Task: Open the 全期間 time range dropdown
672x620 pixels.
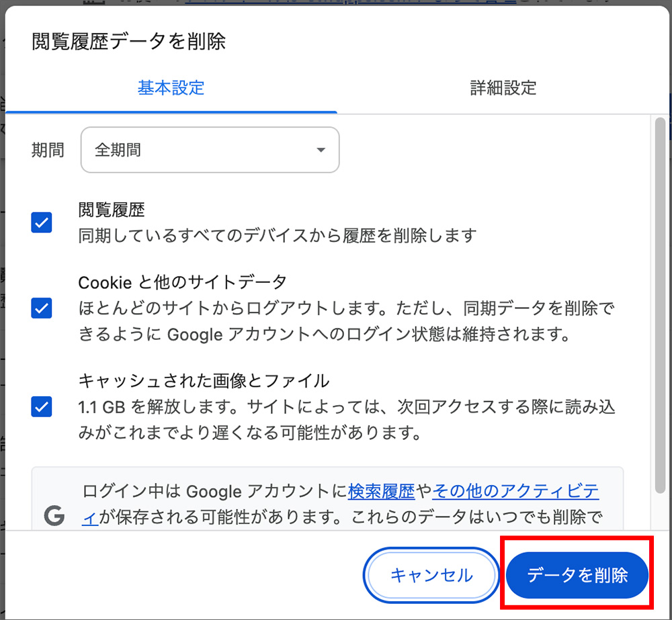Action: click(x=210, y=150)
